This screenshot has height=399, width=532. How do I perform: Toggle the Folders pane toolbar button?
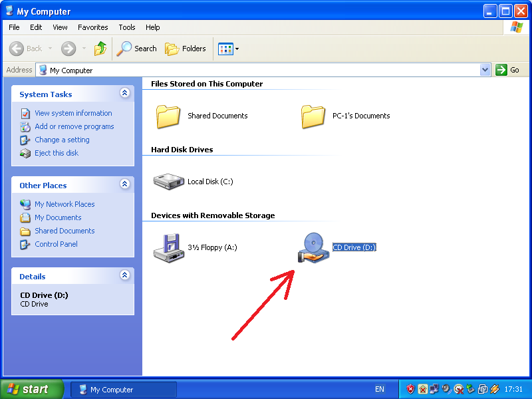186,49
